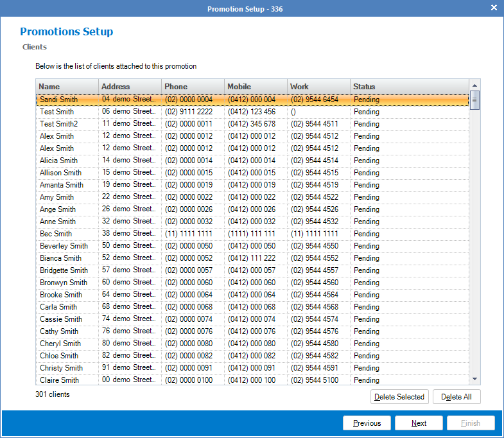504x438 pixels.
Task: Sort the list by Status
Action: point(409,87)
